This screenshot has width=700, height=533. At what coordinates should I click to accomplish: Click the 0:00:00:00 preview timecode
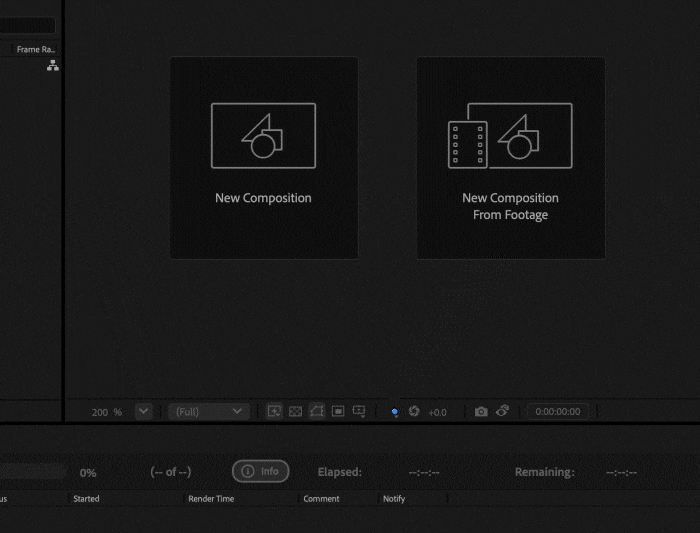click(x=558, y=411)
